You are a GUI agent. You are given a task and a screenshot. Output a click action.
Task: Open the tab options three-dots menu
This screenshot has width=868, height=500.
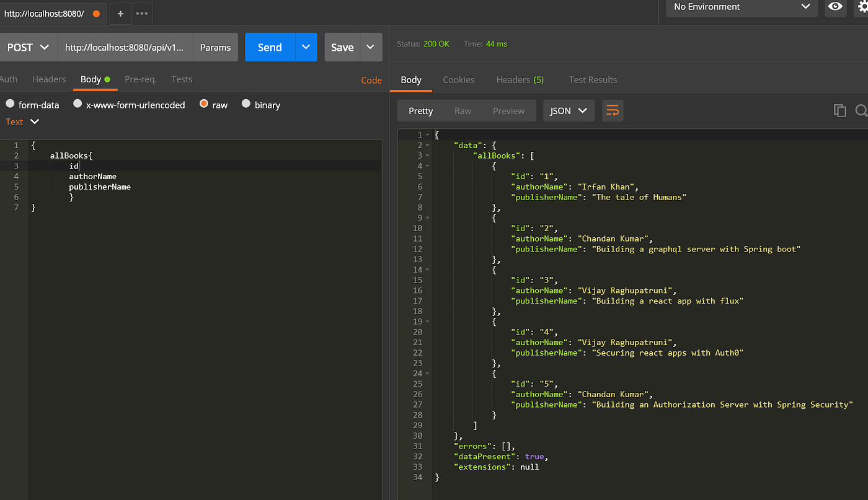pos(142,13)
